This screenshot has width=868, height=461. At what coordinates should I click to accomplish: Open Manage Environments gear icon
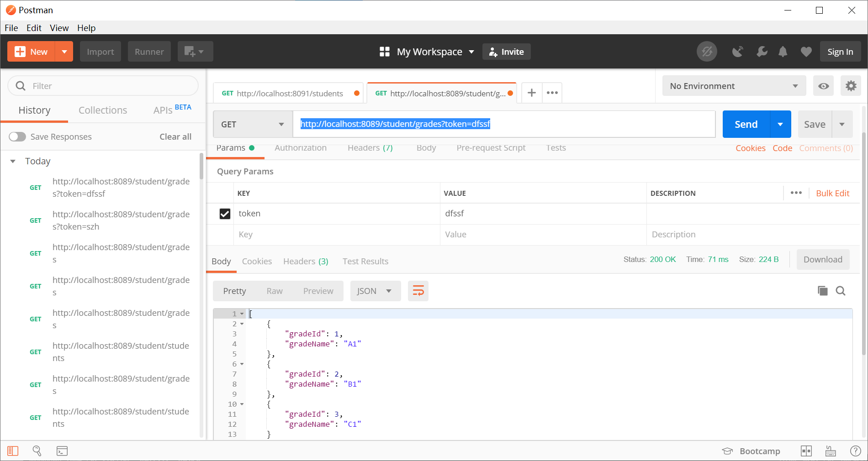(x=851, y=86)
